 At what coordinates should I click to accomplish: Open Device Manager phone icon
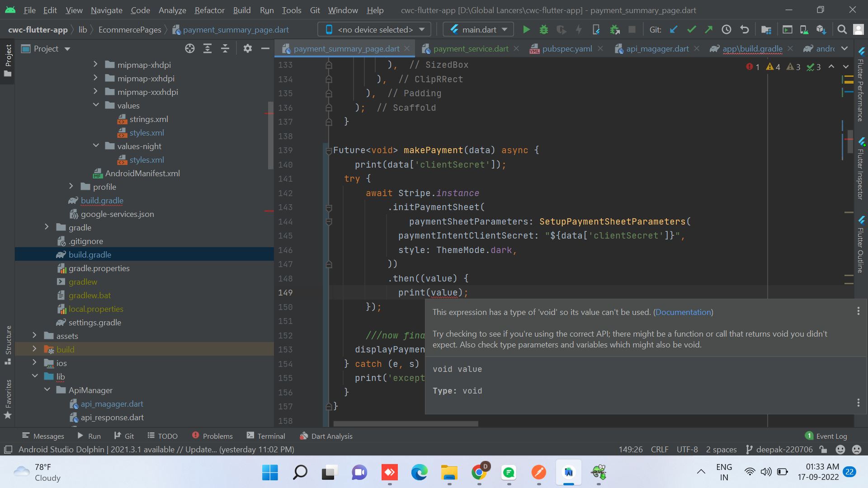pos(804,30)
